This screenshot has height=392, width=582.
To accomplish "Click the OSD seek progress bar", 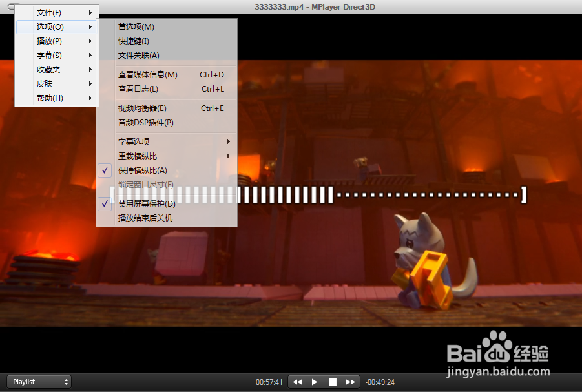I will pyautogui.click(x=318, y=195).
